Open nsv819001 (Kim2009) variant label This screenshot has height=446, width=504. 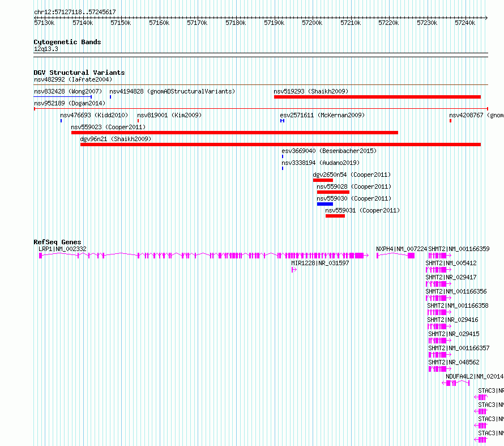[169, 115]
